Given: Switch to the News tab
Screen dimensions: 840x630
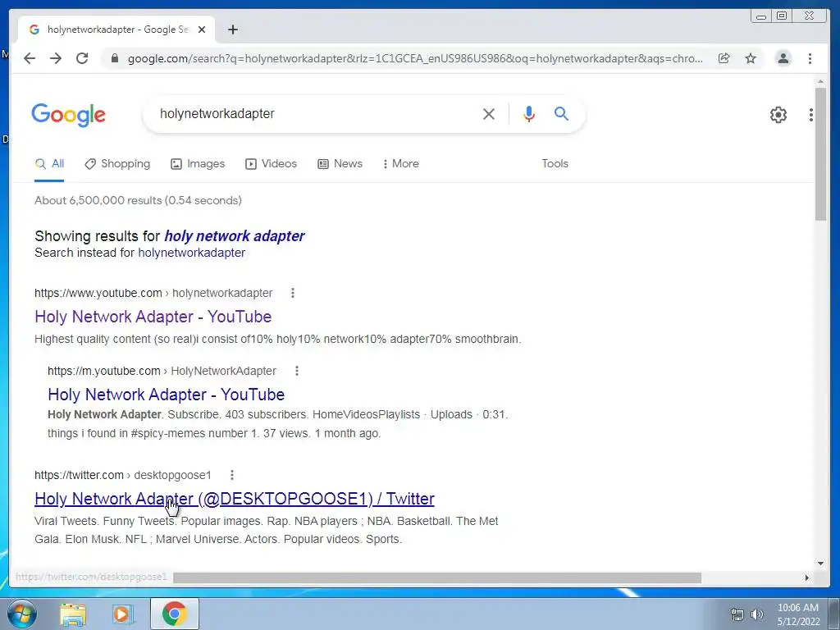Looking at the screenshot, I should point(340,164).
